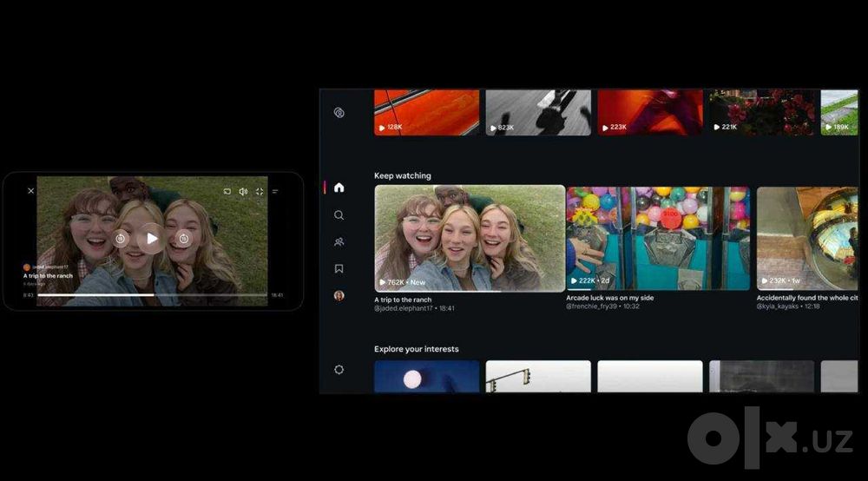Click 'A trip to the ranch' TV title
This screenshot has height=481, width=868.
tap(403, 300)
